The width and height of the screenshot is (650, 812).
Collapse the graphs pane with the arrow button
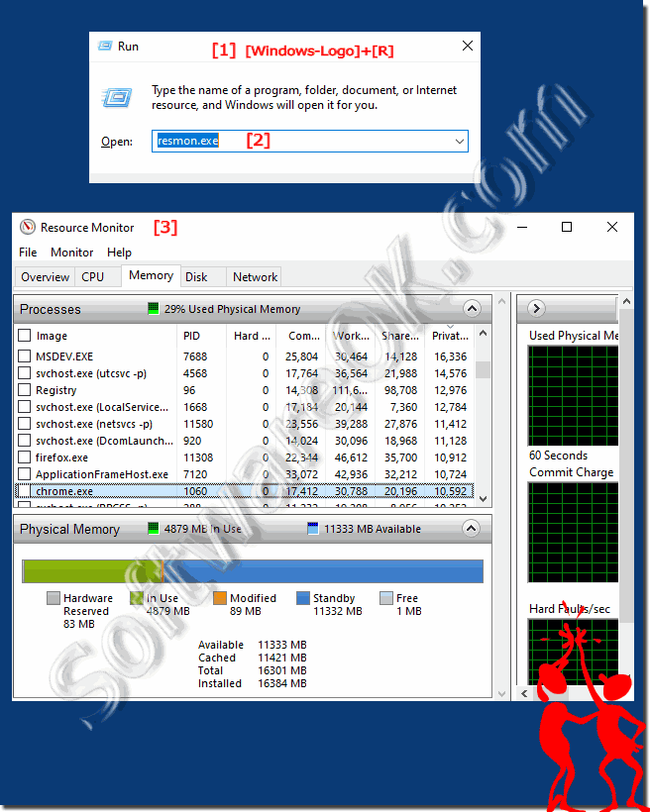point(536,309)
